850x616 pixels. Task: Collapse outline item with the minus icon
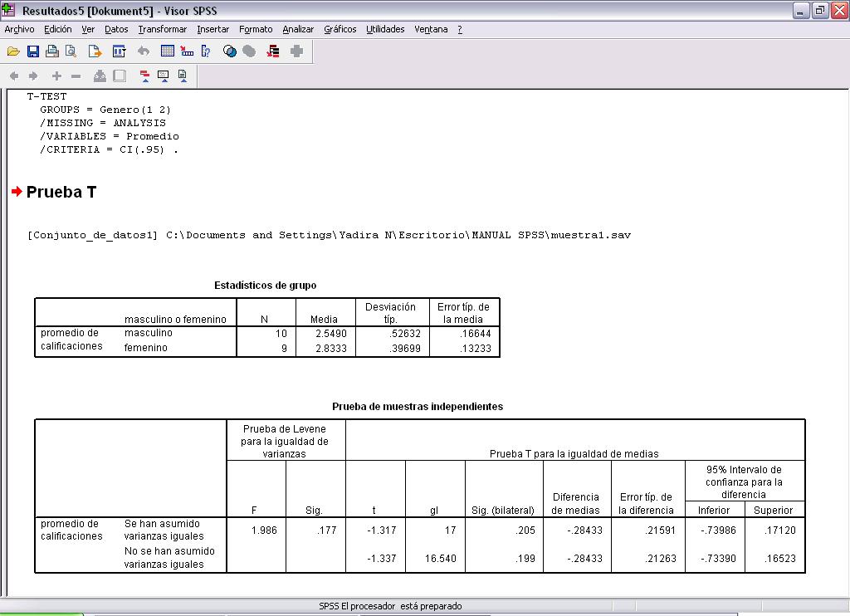76,76
